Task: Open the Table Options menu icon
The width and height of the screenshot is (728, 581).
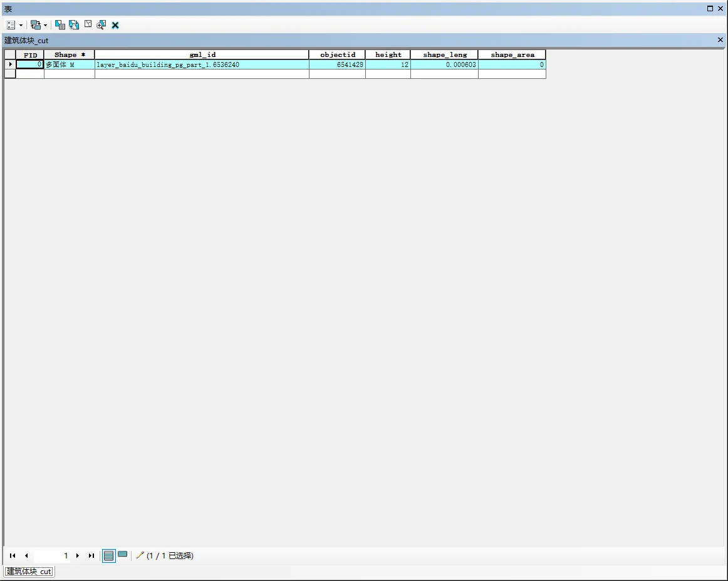Action: (11, 25)
